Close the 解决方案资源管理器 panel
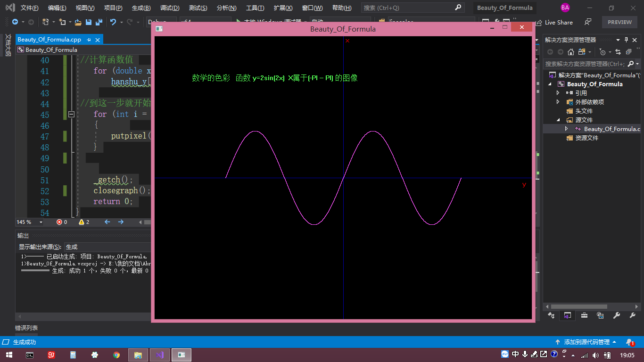This screenshot has height=362, width=644. [636, 40]
